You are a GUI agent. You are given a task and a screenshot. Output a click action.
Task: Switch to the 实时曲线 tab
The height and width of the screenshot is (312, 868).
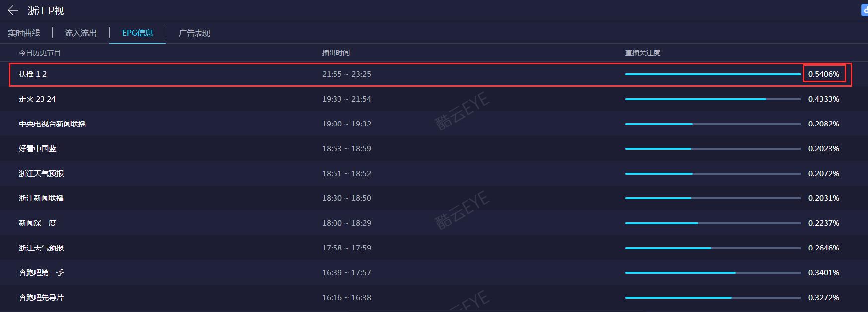point(24,33)
